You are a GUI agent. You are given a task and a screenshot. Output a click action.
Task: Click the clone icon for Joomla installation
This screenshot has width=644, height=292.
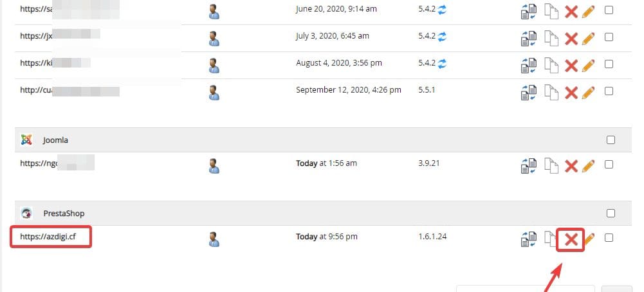(551, 166)
